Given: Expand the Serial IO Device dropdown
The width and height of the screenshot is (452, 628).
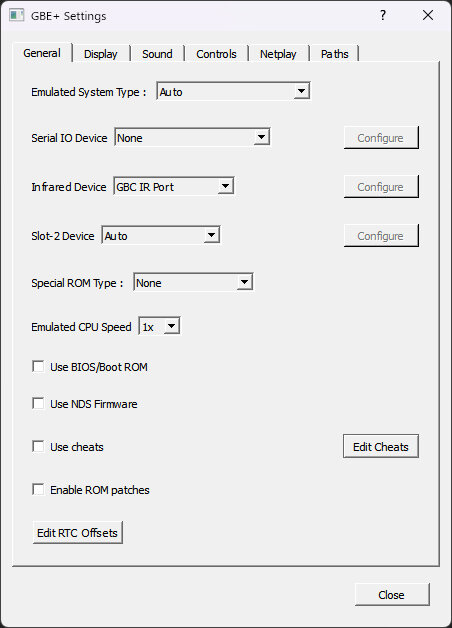Looking at the screenshot, I should (192, 137).
